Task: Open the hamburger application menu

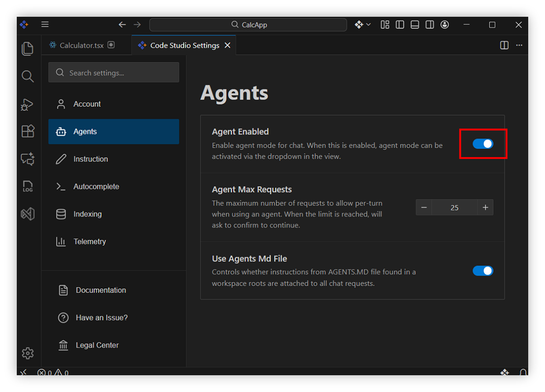Action: (x=45, y=25)
